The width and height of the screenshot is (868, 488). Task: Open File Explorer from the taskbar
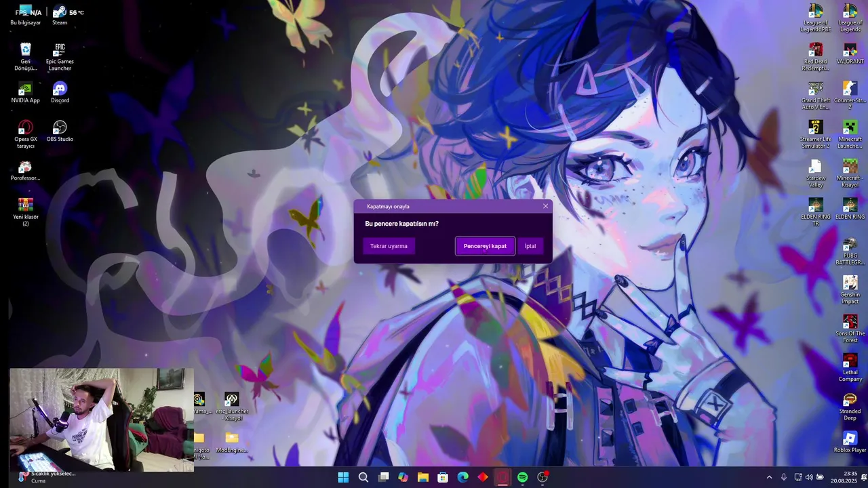[423, 477]
